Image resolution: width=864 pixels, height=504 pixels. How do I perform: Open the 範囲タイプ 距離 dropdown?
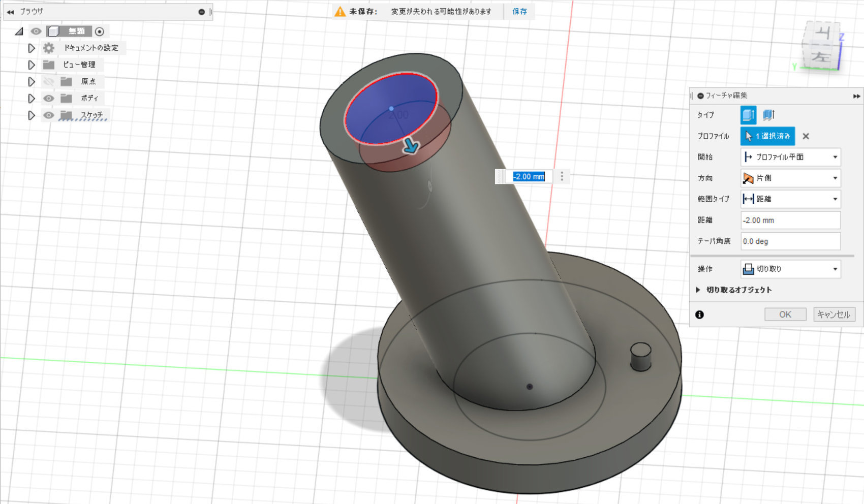click(790, 199)
